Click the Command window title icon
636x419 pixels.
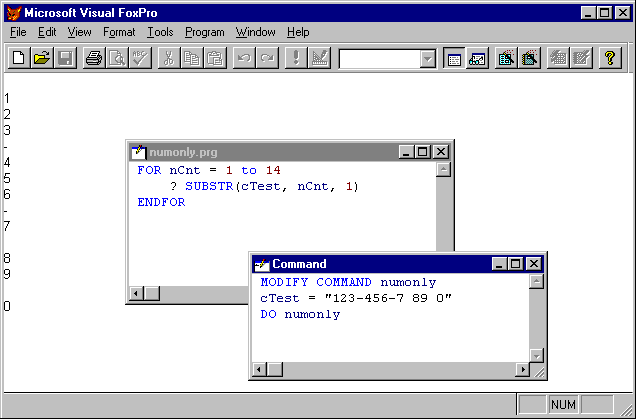coord(262,264)
